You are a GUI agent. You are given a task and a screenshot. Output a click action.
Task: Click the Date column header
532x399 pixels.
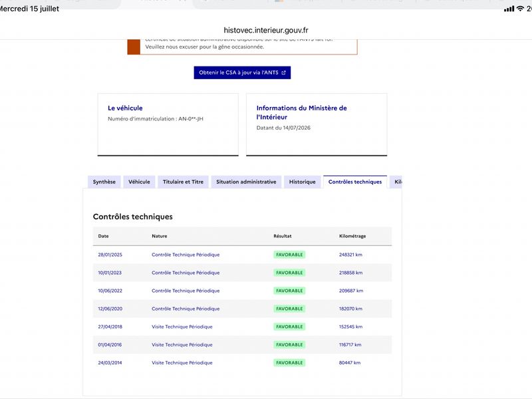tap(104, 236)
